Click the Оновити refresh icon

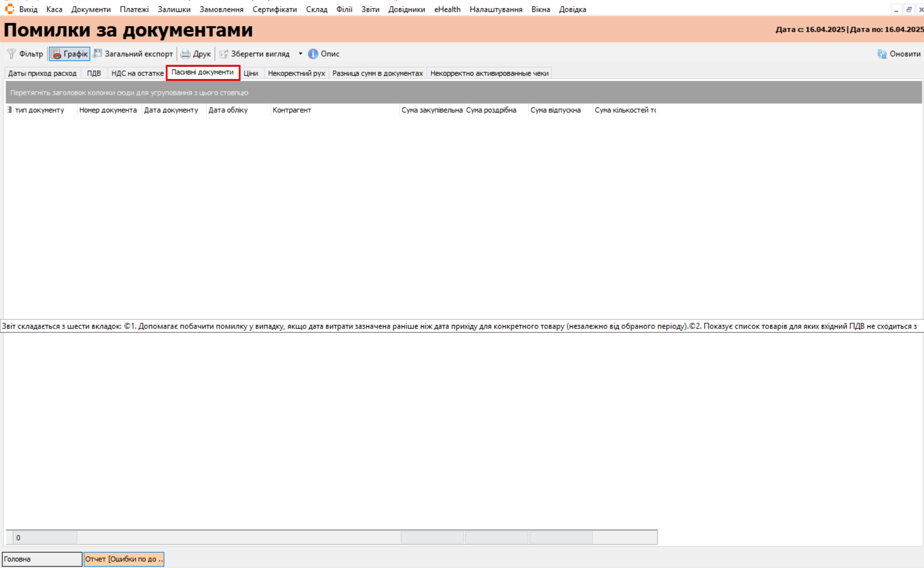click(x=882, y=54)
